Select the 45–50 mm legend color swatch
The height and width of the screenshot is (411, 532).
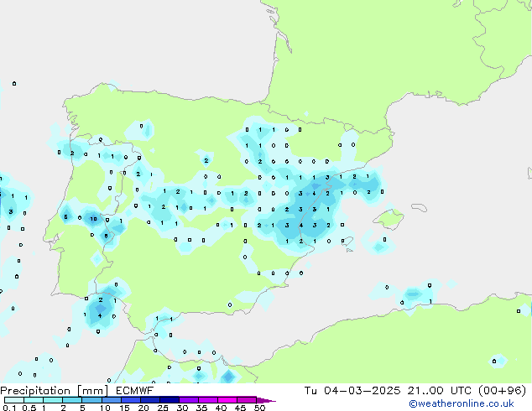(x=246, y=400)
